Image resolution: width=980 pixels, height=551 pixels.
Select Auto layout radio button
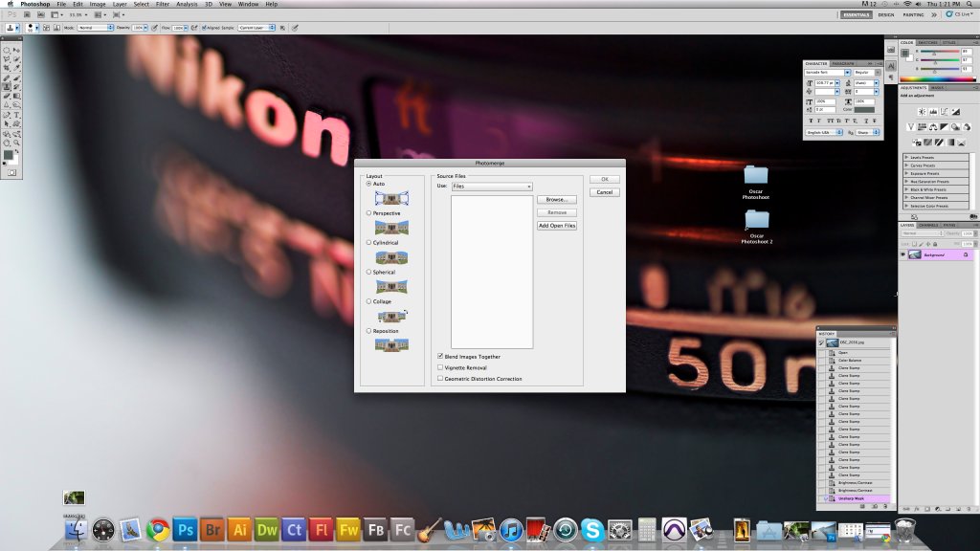[368, 184]
